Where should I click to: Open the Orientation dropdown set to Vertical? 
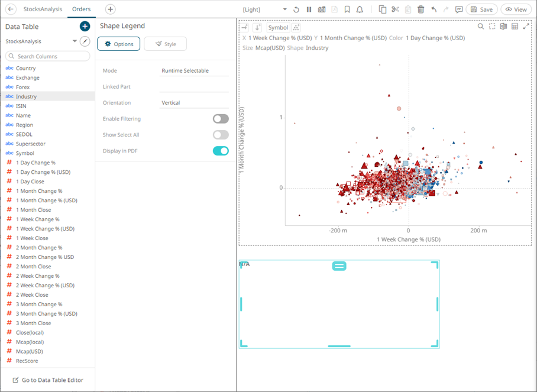coord(194,103)
